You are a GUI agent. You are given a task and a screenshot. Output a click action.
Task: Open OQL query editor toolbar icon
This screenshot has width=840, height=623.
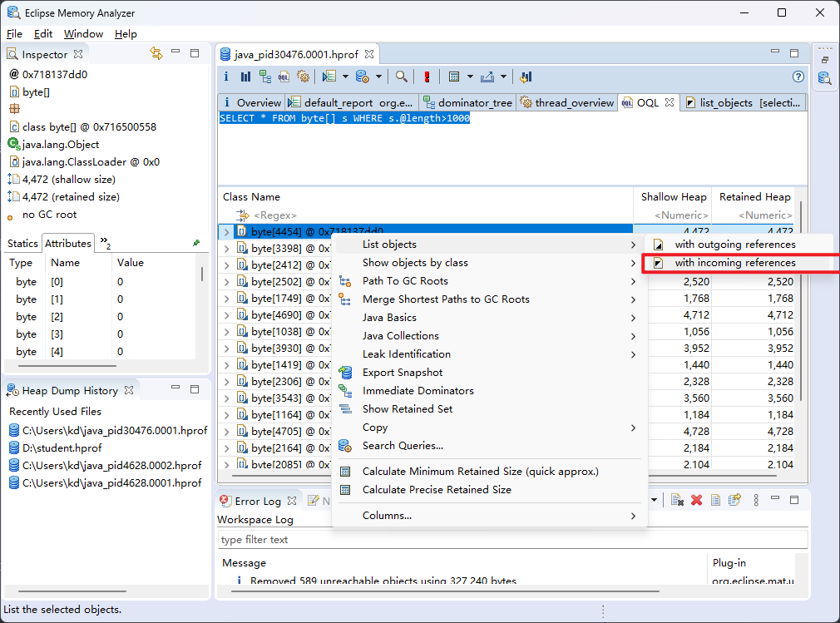(284, 77)
